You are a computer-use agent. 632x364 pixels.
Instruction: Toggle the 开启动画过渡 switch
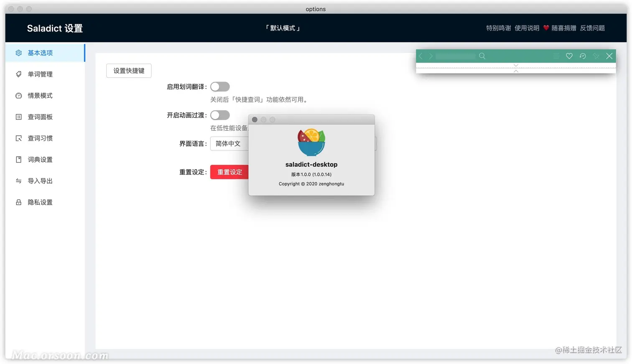click(220, 115)
